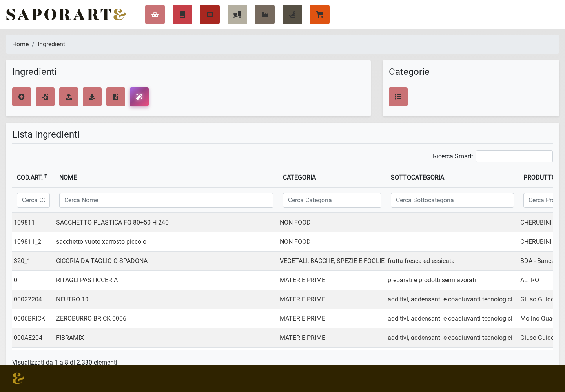Select row FIBRAMIX

pyautogui.click(x=282, y=338)
